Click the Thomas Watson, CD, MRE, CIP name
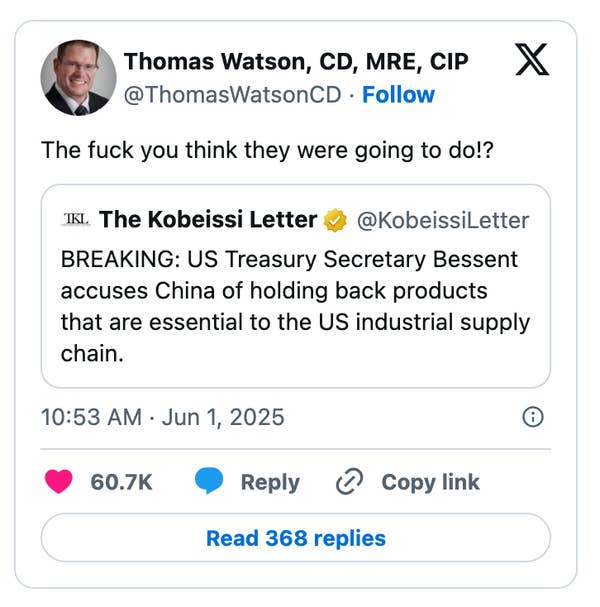The width and height of the screenshot is (600, 607). (x=296, y=62)
